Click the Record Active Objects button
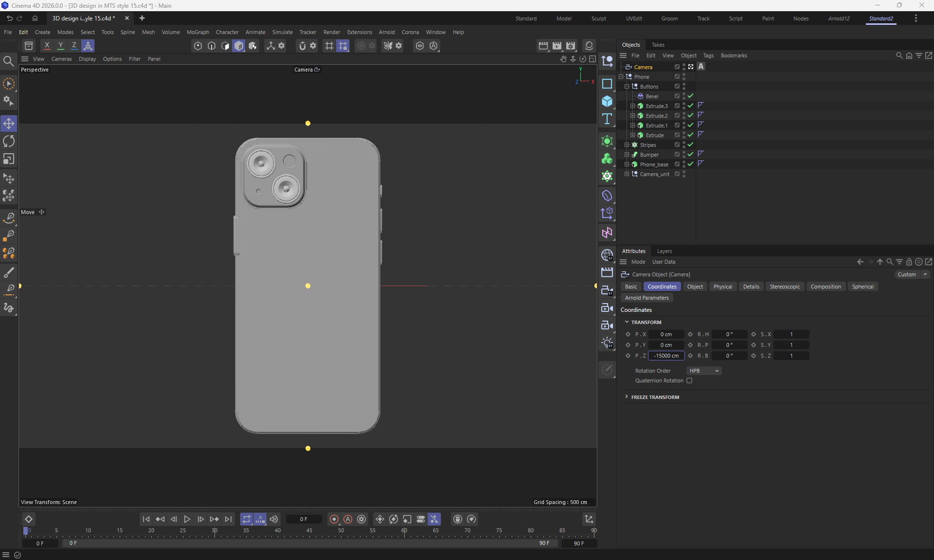The image size is (934, 560). coord(334,519)
